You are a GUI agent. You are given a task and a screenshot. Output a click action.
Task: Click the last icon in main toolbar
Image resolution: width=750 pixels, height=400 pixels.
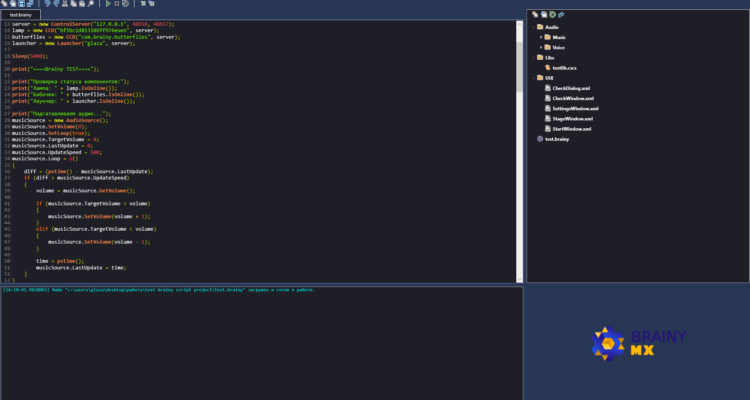click(151, 3)
